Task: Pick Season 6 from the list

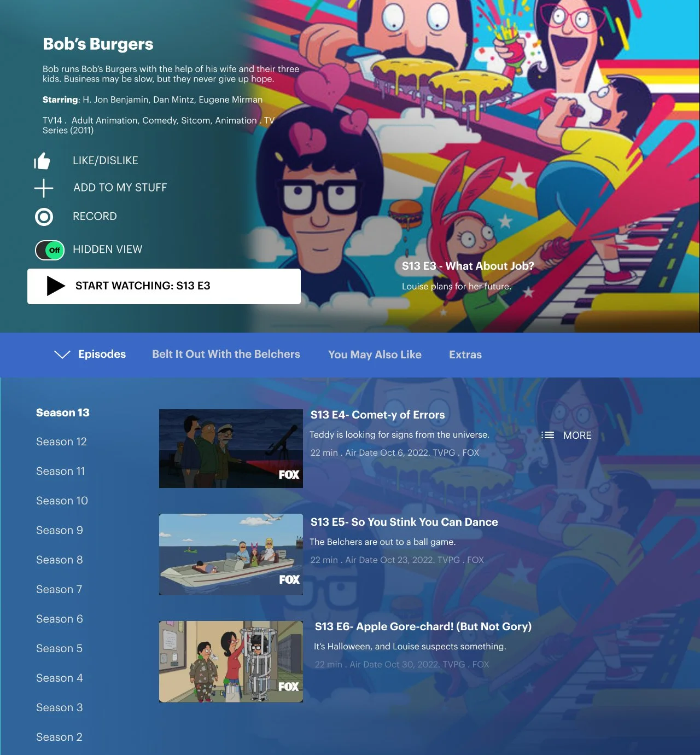Action: (60, 619)
